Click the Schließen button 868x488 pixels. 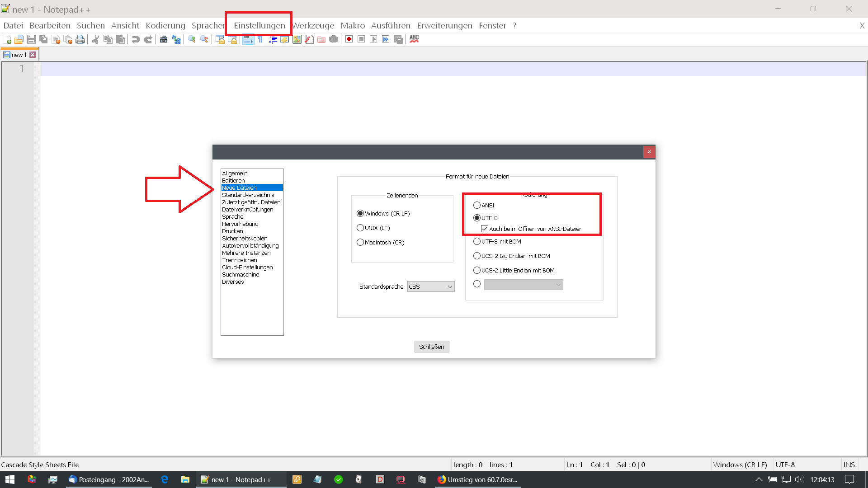coord(431,347)
